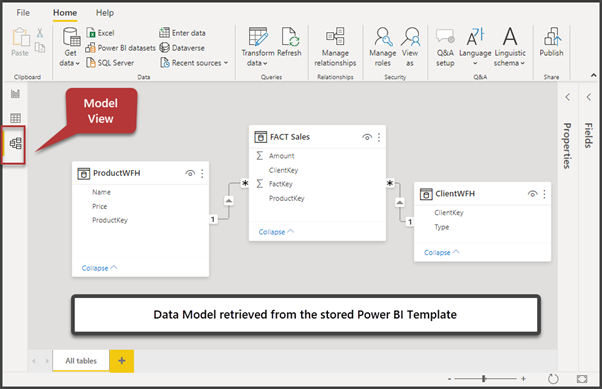The image size is (602, 389).
Task: Collapse the FACT Sales table card
Action: (276, 232)
